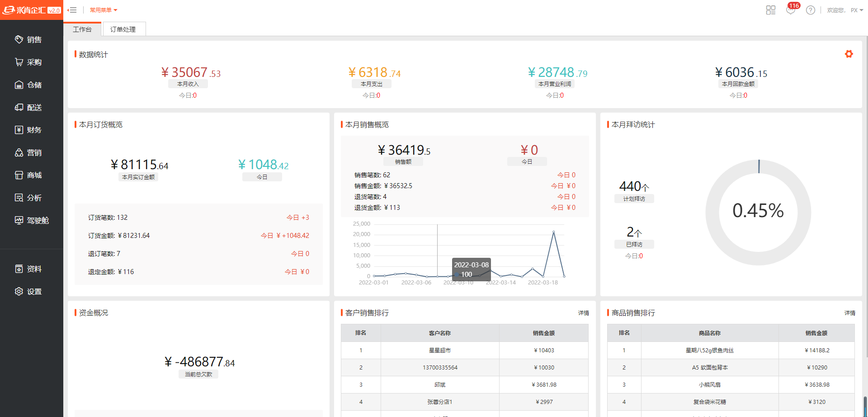868x417 pixels.
Task: Open the grid apps icon in header
Action: coord(771,10)
